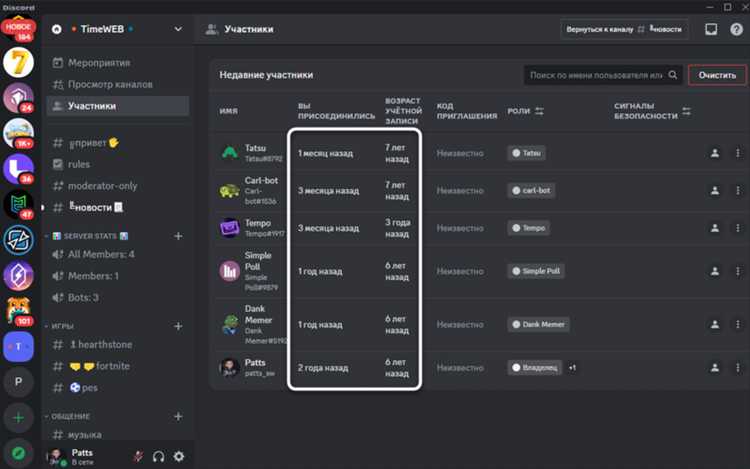The image size is (750, 469).
Task: Open more options for Dank Memer row
Action: click(x=738, y=325)
